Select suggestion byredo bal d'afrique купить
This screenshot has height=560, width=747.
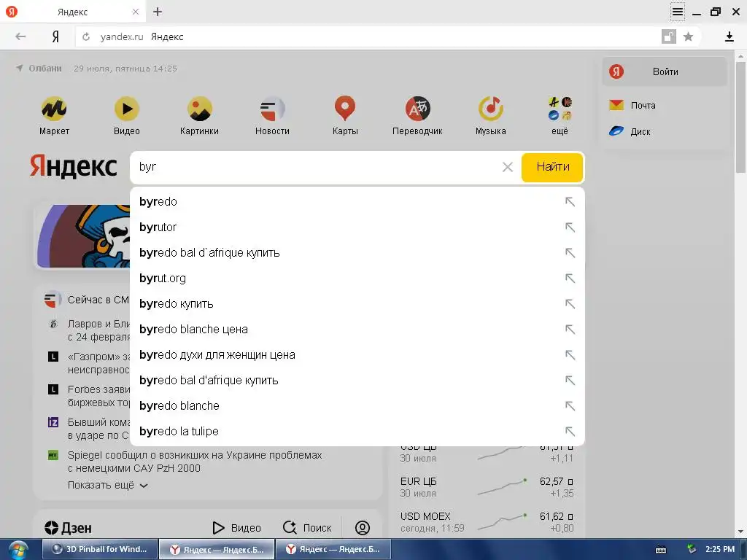pyautogui.click(x=357, y=380)
